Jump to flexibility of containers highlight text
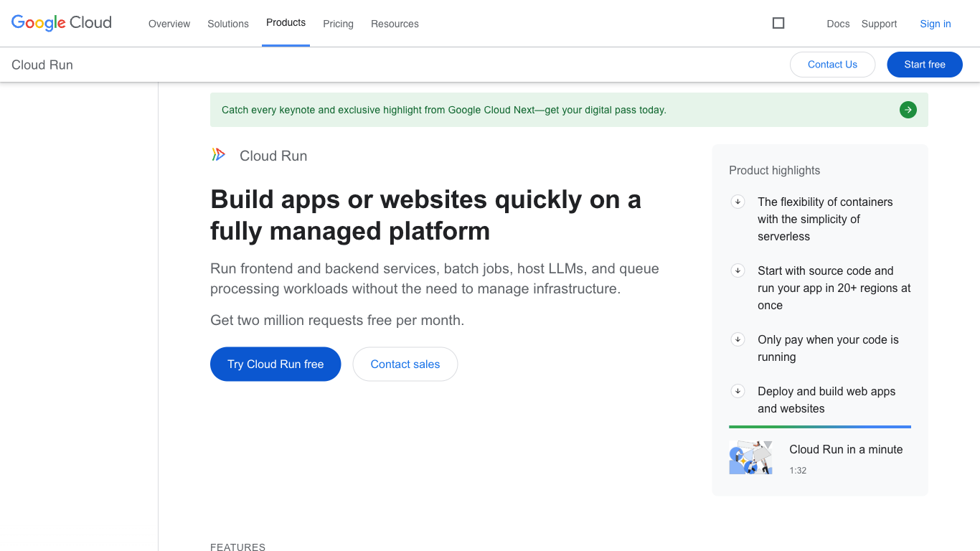Screen dimensions: 980x551 pos(825,219)
